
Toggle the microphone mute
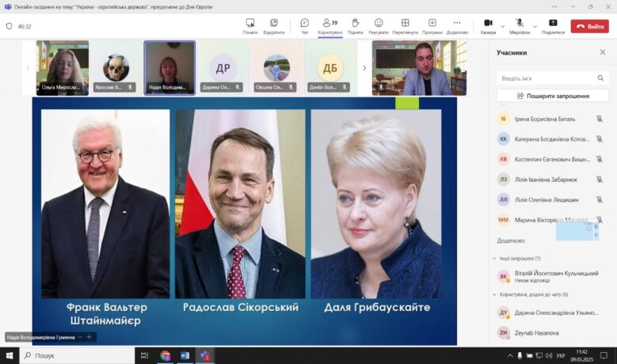click(x=520, y=25)
